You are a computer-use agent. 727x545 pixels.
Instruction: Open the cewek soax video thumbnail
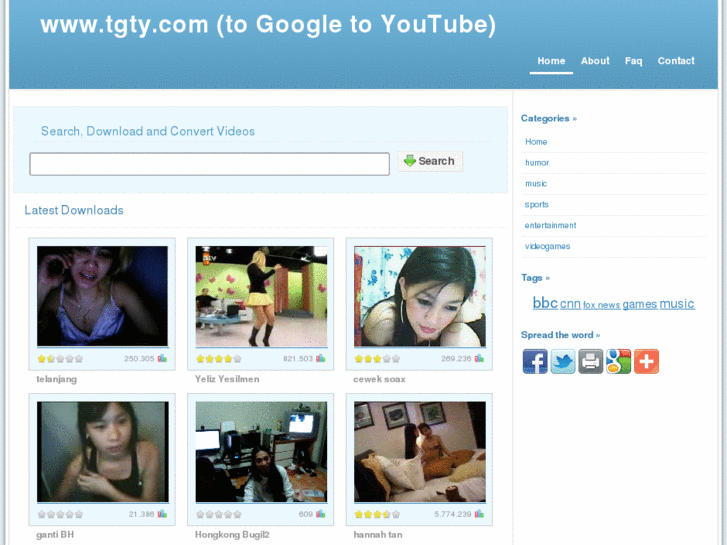[420, 296]
